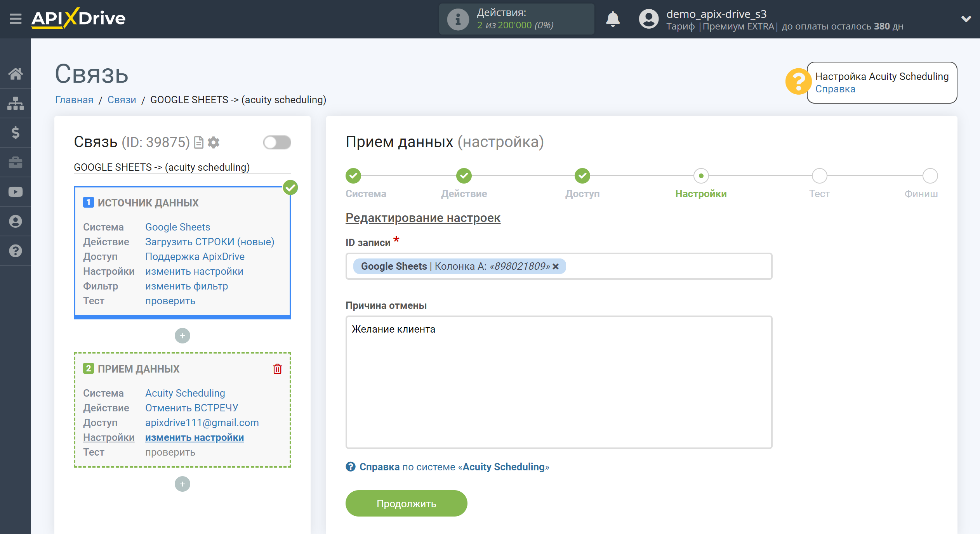Go to Система step
Viewport: 980px width, 534px height.
pyautogui.click(x=353, y=176)
